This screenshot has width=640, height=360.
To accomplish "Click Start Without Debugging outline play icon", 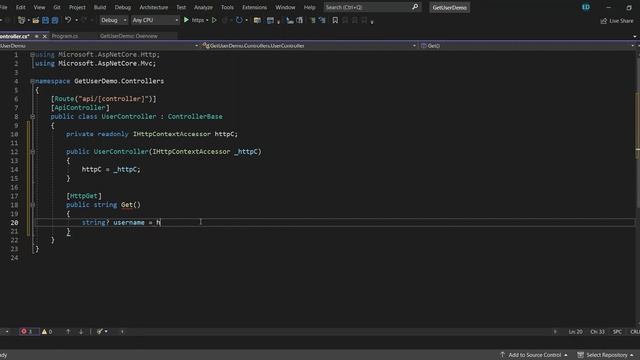I will pos(214,20).
